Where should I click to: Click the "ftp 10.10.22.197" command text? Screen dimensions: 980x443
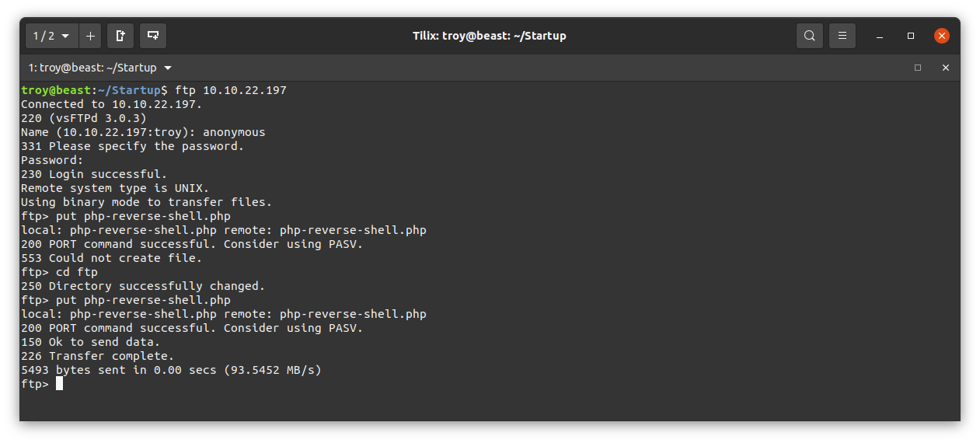point(231,90)
